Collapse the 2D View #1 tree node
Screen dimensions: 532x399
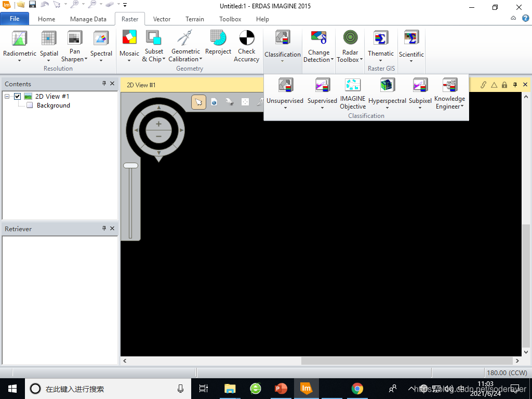coord(7,96)
